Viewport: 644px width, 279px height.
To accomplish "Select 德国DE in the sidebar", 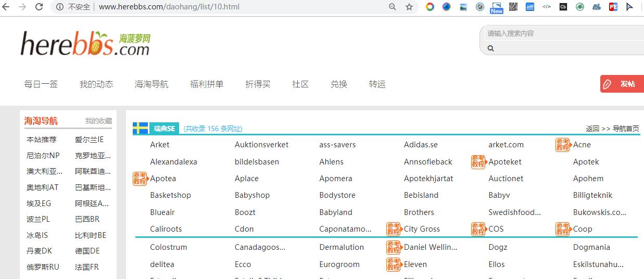I will [x=87, y=251].
